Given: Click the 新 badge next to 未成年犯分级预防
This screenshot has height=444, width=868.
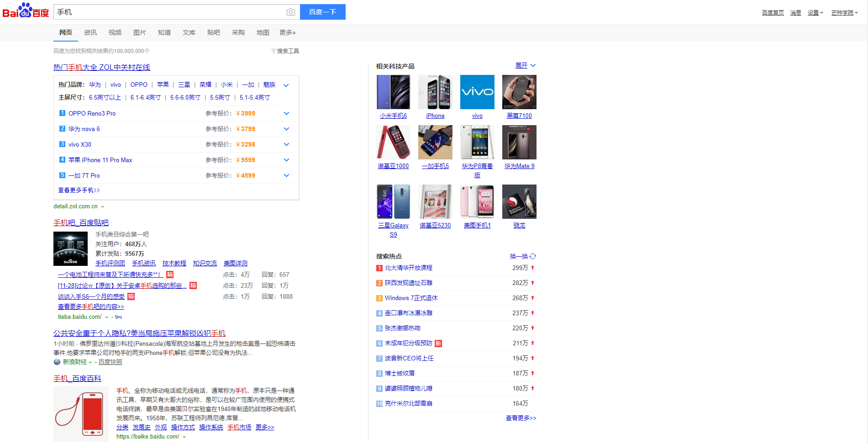Looking at the screenshot, I should [x=438, y=343].
